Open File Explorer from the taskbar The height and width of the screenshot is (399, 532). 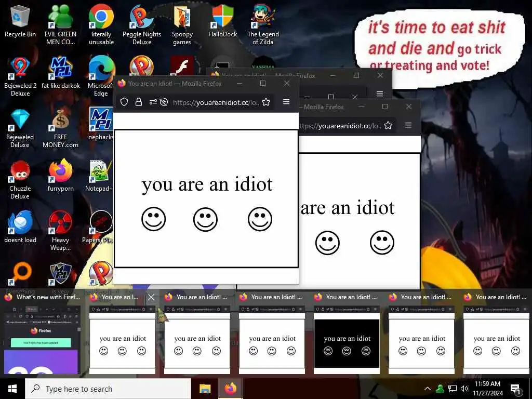click(205, 389)
